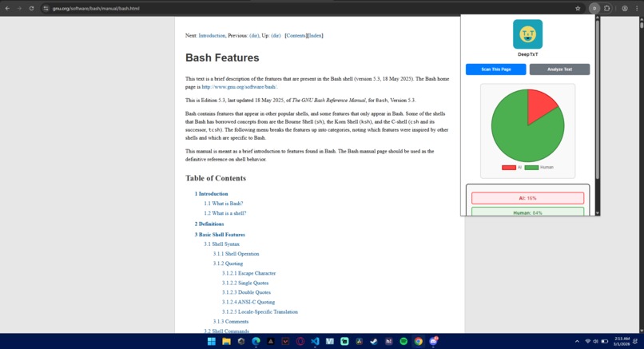Viewport: 644px width, 349px height.
Task: Open '3.1.2.4 ANSI-C Quoting' entry
Action: click(248, 302)
